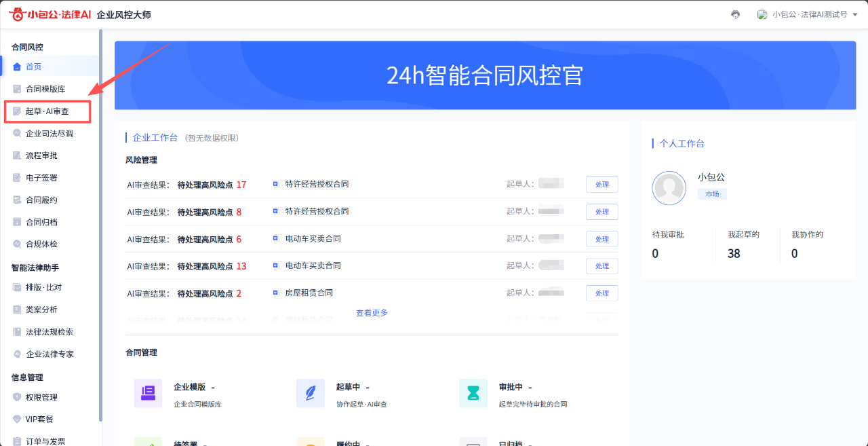Open 起草·AI审查 in the sidebar
Image resolution: width=868 pixels, height=446 pixels.
click(47, 111)
